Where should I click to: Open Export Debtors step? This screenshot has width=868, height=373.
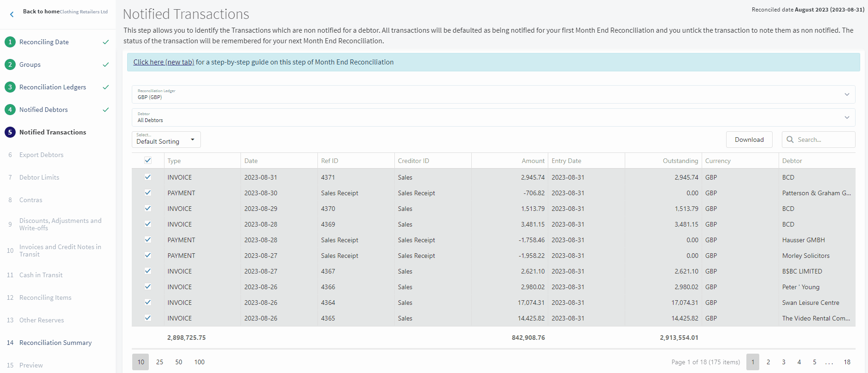41,155
